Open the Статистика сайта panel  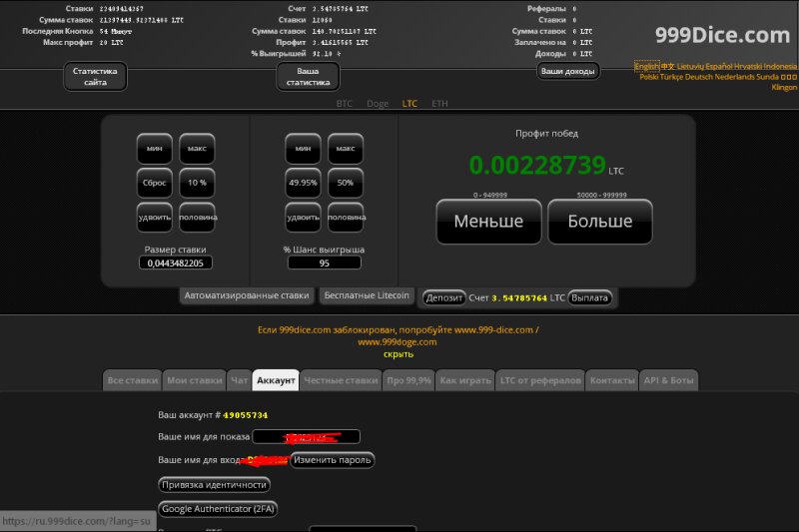point(96,77)
